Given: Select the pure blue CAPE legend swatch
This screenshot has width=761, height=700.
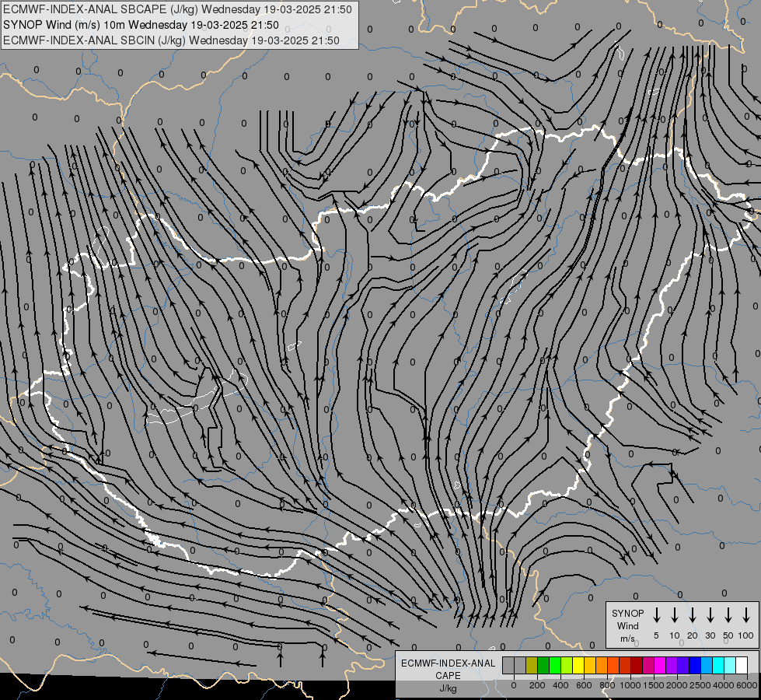Looking at the screenshot, I should (x=696, y=665).
